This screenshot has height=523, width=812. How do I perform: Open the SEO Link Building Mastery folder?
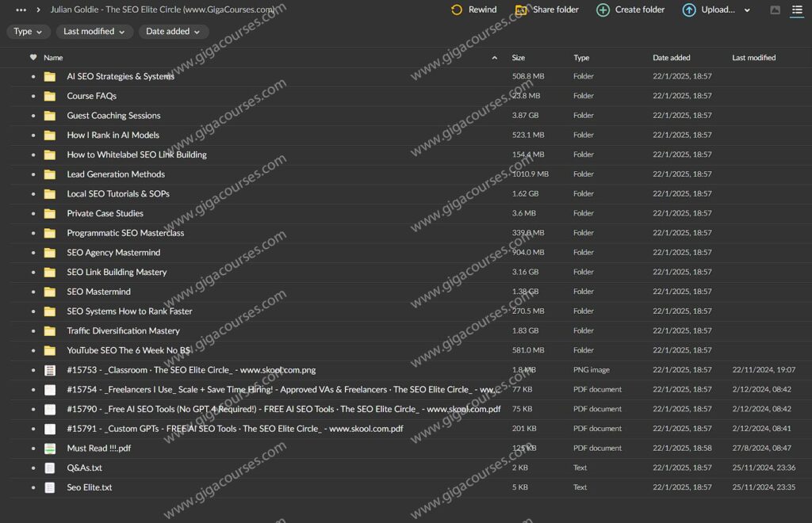pyautogui.click(x=117, y=273)
